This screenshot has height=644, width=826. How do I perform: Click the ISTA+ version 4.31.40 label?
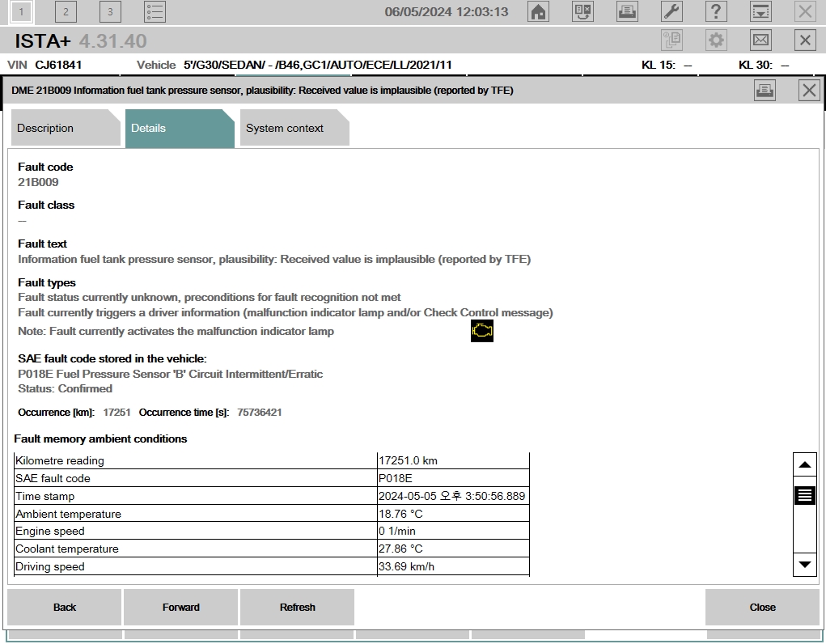coord(112,40)
